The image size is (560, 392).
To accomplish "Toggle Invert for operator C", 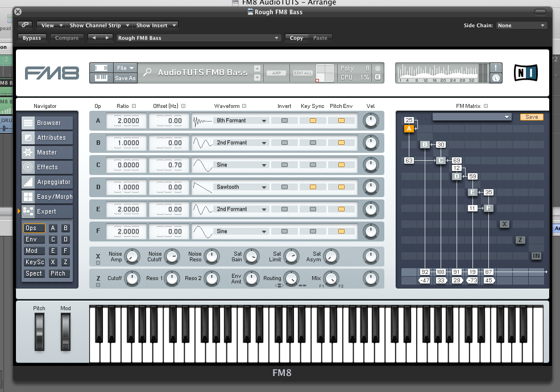I will point(284,165).
